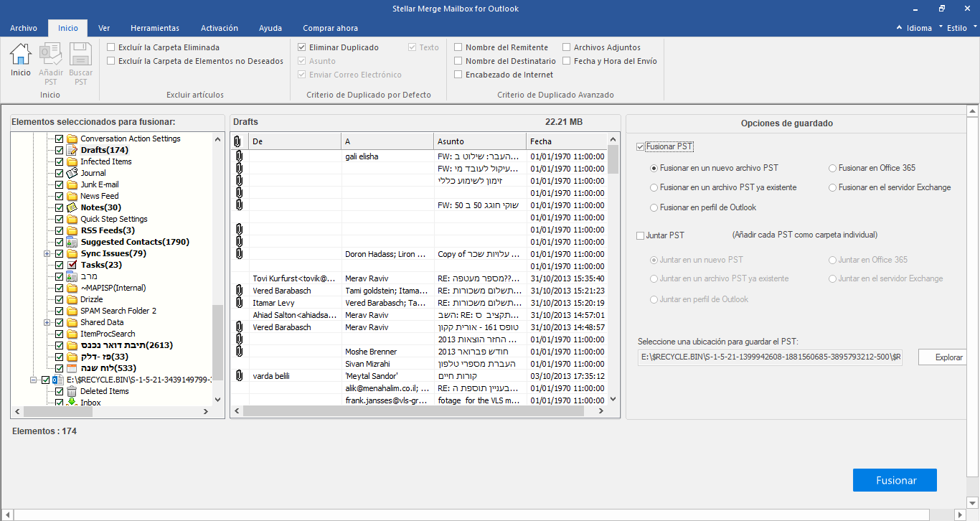This screenshot has height=521, width=980.
Task: Select the Tasks(23) folder icon
Action: (x=72, y=265)
